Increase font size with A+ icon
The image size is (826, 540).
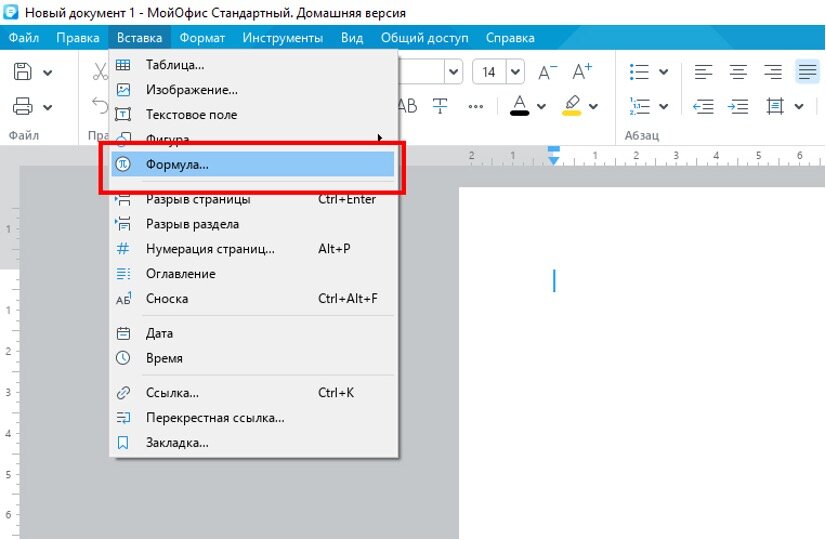click(582, 71)
